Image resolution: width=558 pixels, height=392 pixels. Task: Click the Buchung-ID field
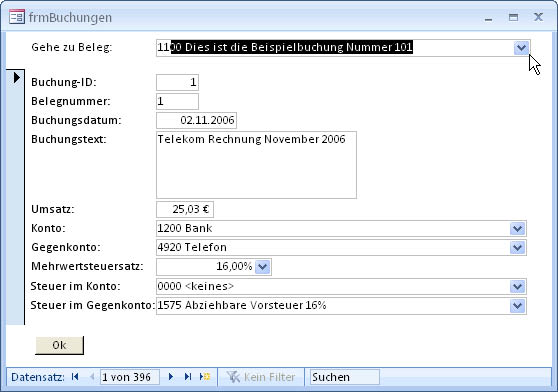point(177,83)
